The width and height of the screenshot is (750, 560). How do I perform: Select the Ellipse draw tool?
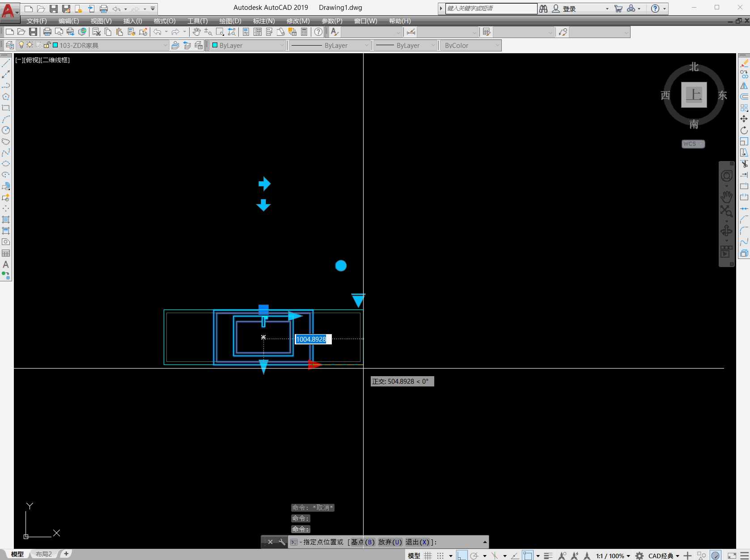[x=6, y=164]
